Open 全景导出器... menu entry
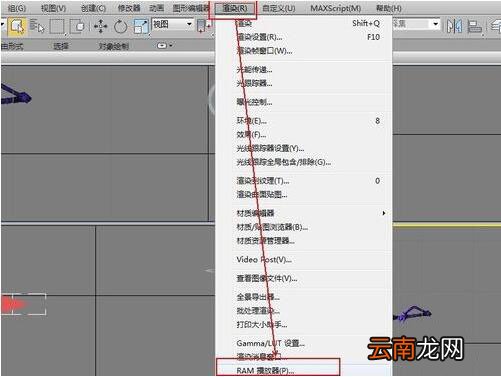The width and height of the screenshot is (501, 377). [304, 297]
